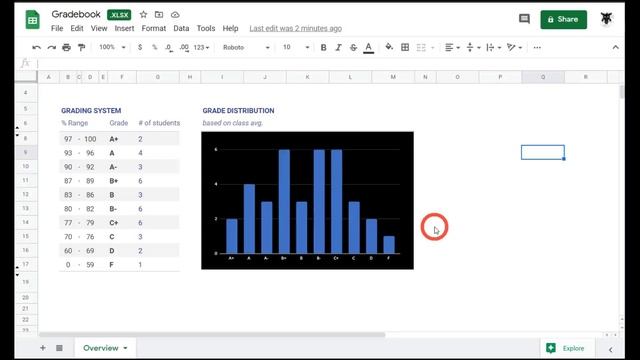Open the Vertical align dropdown
Viewport: 640px width, 360px height.
click(473, 48)
